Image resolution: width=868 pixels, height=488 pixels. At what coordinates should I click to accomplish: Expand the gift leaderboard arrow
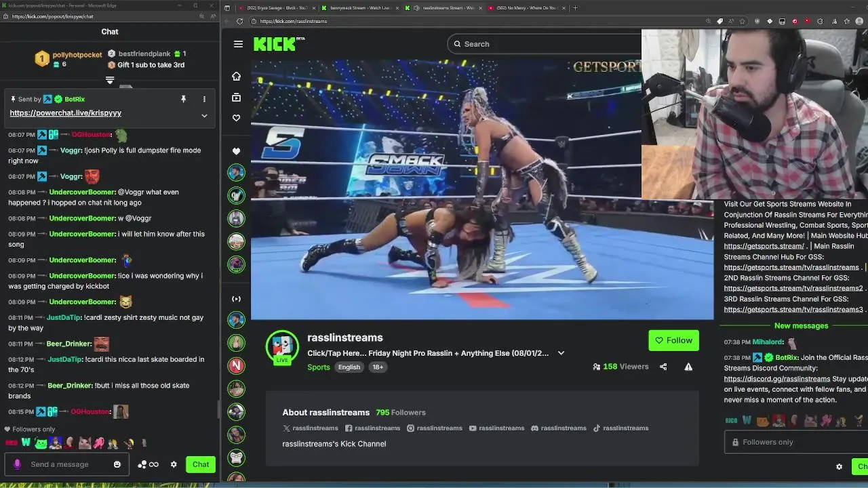pos(110,80)
